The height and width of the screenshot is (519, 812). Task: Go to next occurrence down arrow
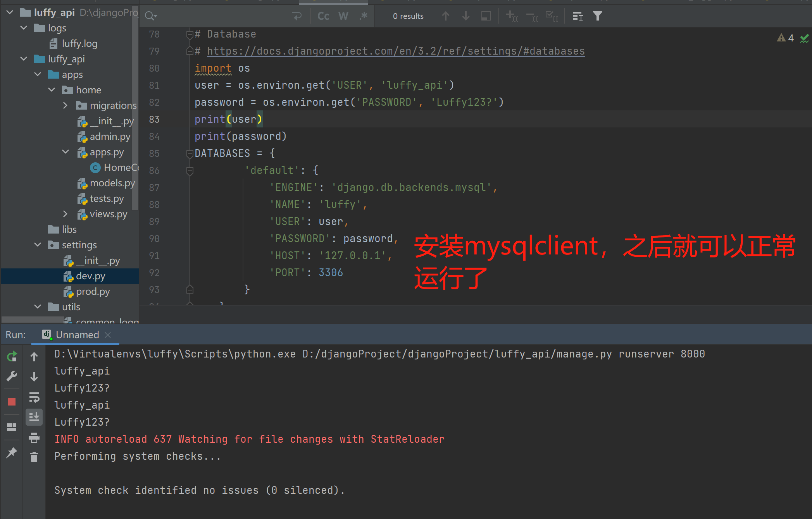466,16
